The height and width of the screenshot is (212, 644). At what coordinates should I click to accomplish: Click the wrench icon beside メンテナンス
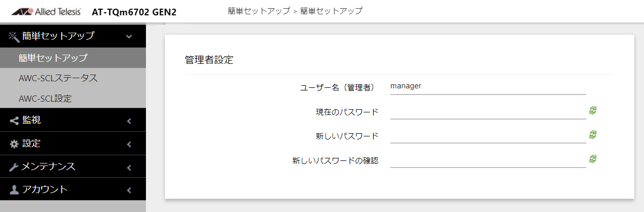click(14, 167)
